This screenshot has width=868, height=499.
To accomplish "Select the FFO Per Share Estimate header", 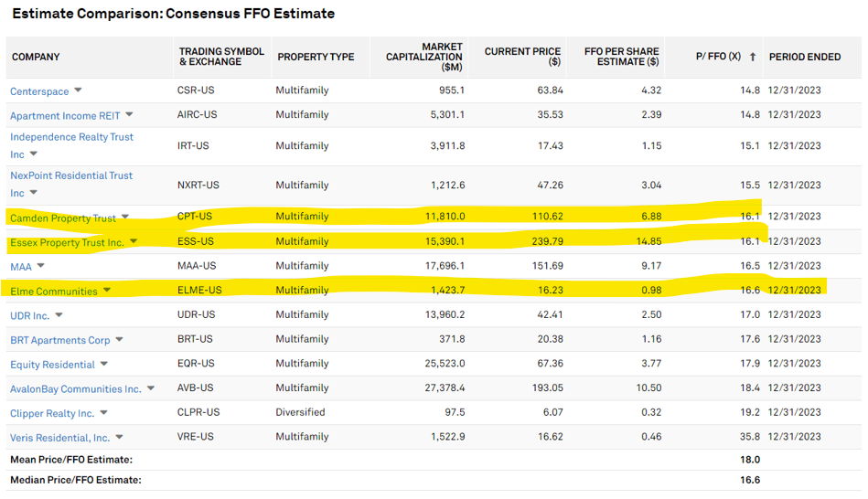I will (621, 57).
